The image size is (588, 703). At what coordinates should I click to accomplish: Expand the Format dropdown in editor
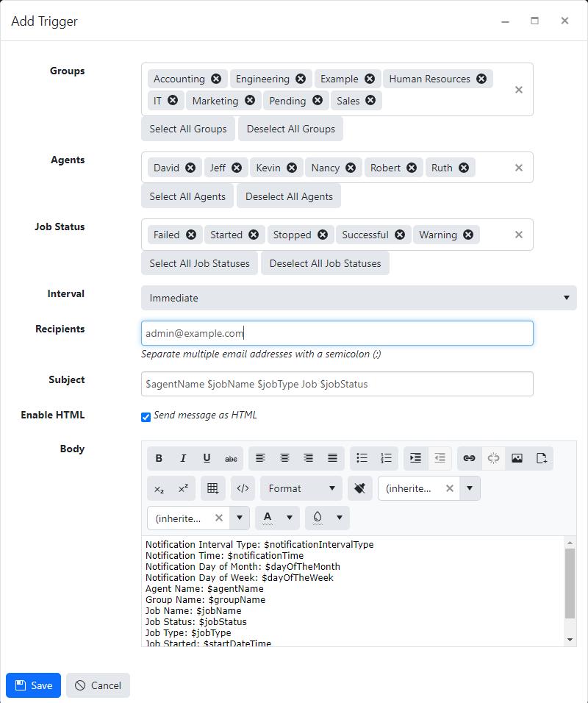(301, 488)
